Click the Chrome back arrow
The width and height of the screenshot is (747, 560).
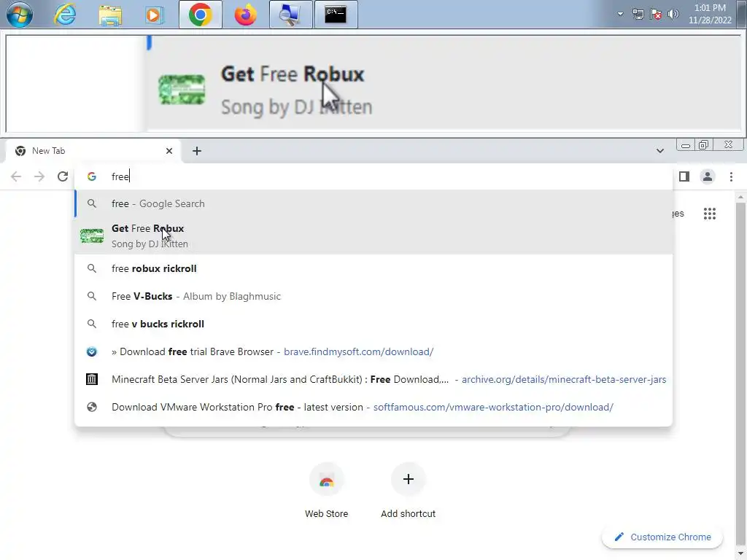tap(16, 176)
